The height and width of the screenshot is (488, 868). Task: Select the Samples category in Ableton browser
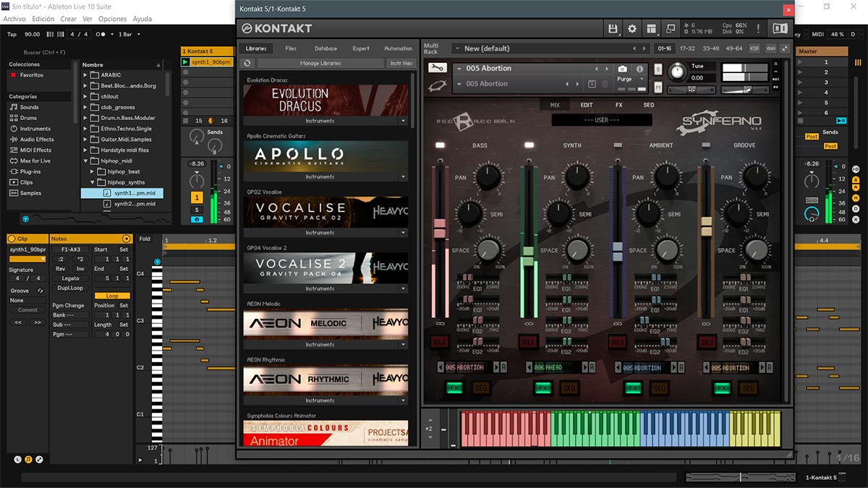click(x=30, y=193)
